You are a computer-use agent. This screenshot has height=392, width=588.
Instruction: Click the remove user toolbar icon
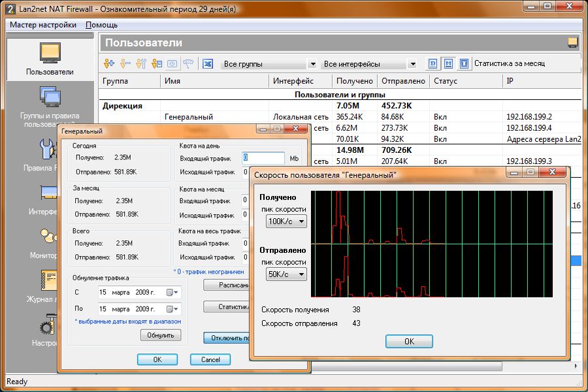tap(125, 64)
